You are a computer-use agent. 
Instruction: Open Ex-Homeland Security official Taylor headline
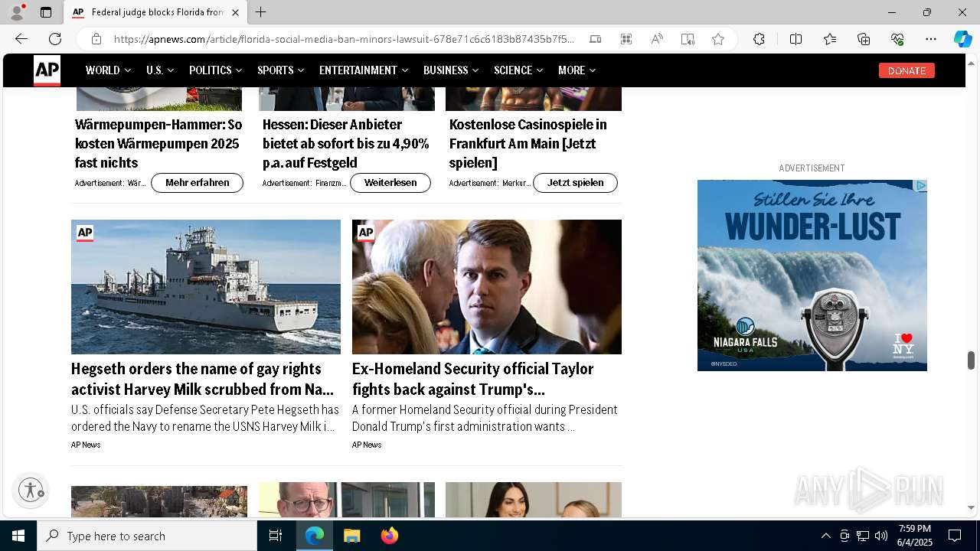coord(472,379)
